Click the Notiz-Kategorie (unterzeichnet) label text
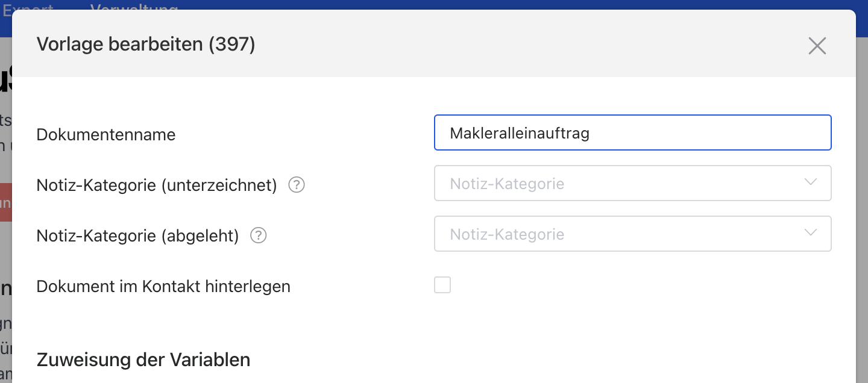Screen dimensions: 868x383 coord(157,185)
